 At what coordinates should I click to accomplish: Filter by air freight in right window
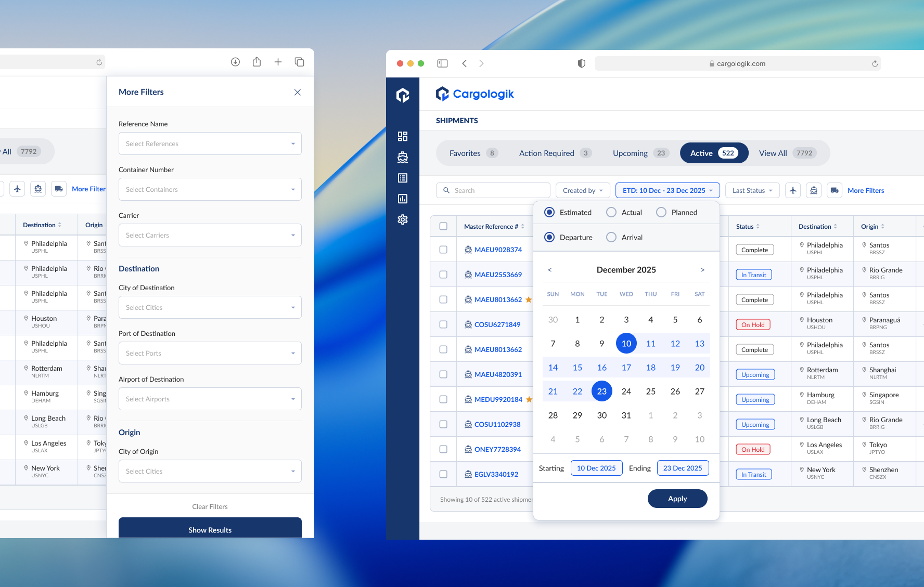(793, 190)
